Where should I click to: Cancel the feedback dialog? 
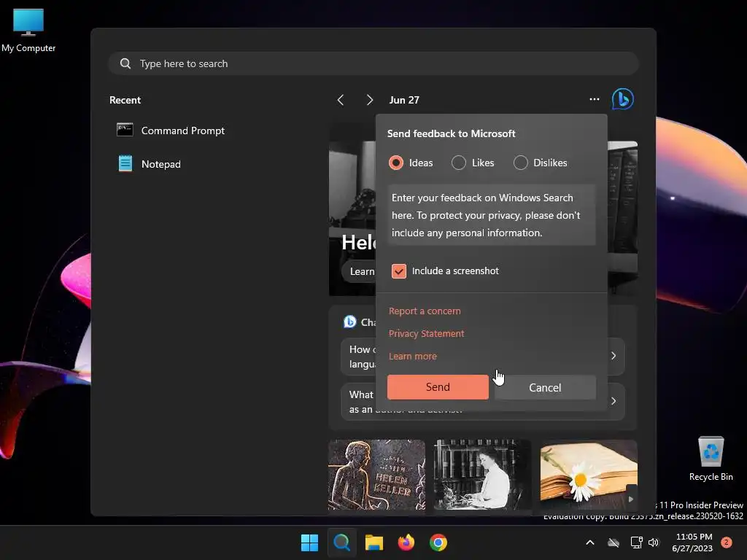point(545,388)
